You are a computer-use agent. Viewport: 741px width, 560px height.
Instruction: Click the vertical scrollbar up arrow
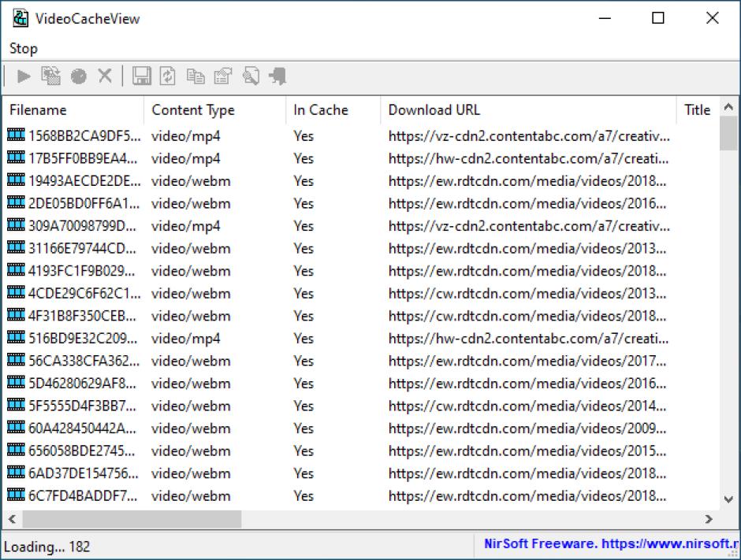coord(728,107)
